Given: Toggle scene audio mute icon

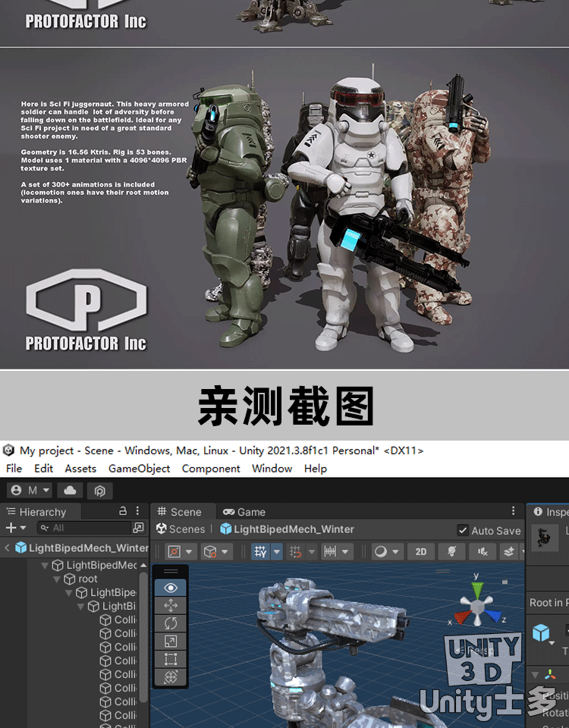Looking at the screenshot, I should coord(483,551).
